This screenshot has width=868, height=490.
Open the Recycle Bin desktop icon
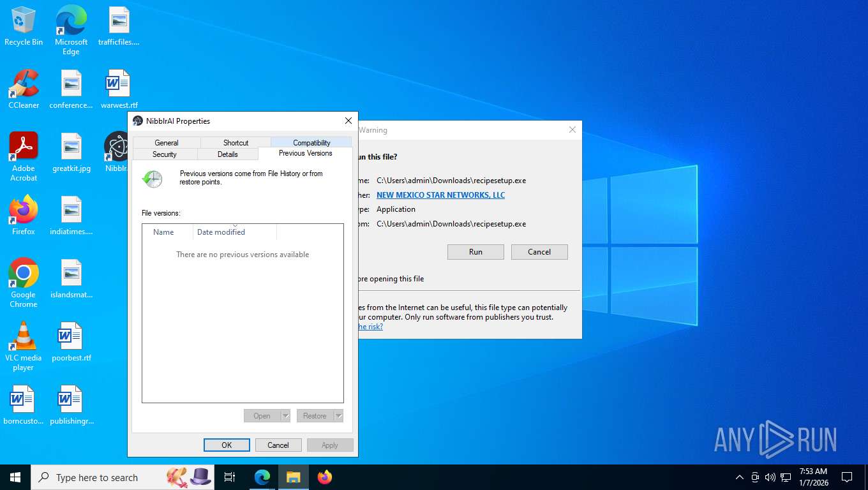24,26
